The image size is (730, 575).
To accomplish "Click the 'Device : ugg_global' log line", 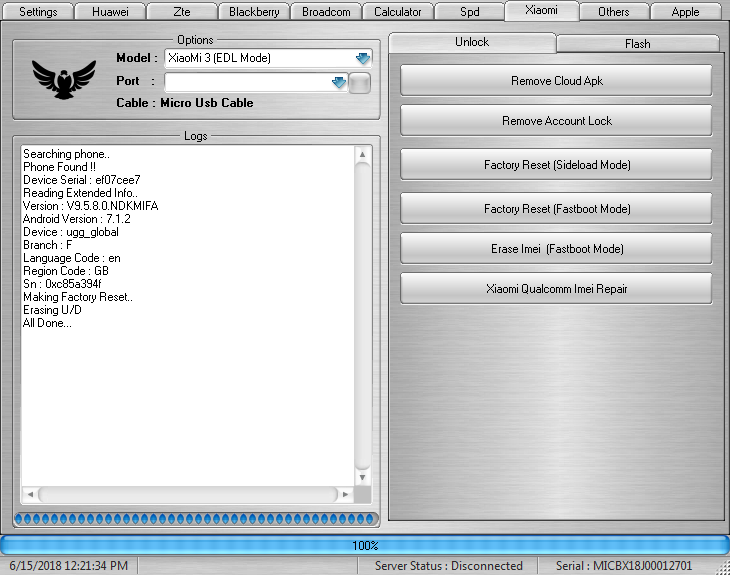I will coord(71,232).
